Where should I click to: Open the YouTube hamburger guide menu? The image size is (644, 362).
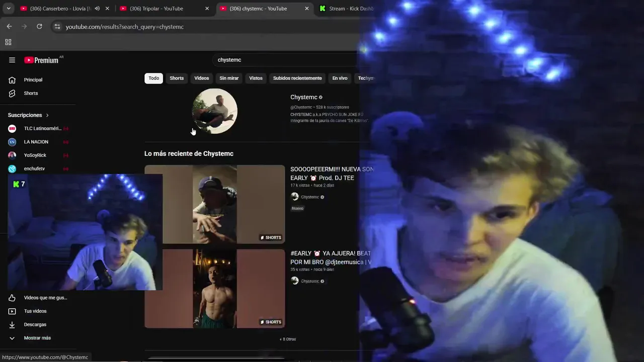pyautogui.click(x=12, y=60)
